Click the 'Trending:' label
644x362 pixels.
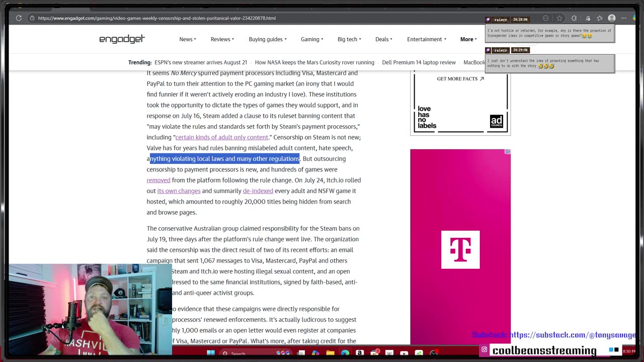pyautogui.click(x=140, y=62)
